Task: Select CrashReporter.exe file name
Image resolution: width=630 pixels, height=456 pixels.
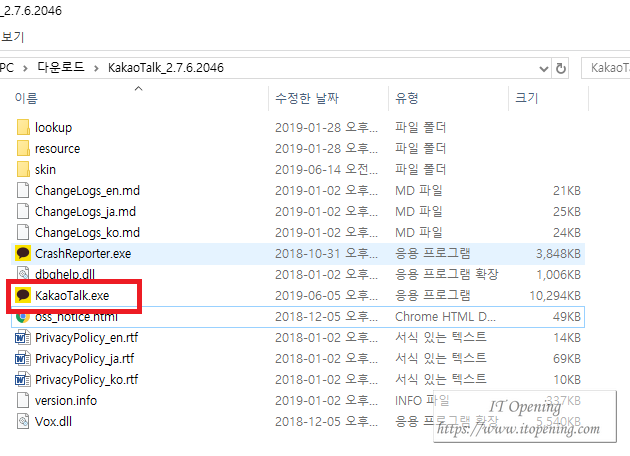Action: pos(83,254)
